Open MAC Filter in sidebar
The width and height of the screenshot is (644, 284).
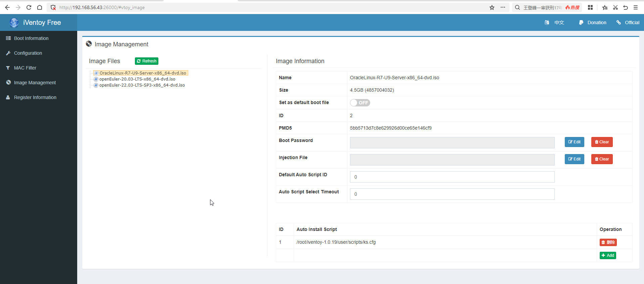[x=25, y=68]
